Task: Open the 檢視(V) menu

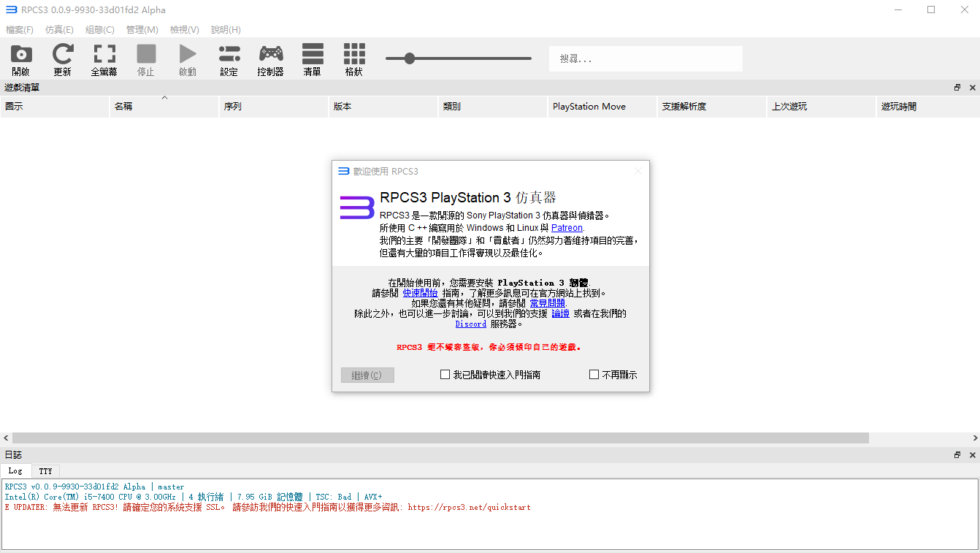Action: point(185,30)
